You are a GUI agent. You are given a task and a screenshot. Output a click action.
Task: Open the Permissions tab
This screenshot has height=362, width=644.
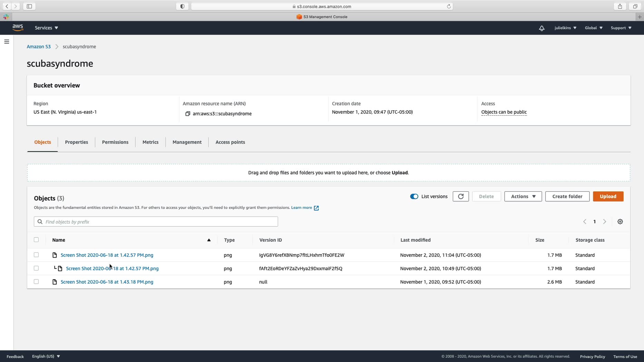coord(115,142)
